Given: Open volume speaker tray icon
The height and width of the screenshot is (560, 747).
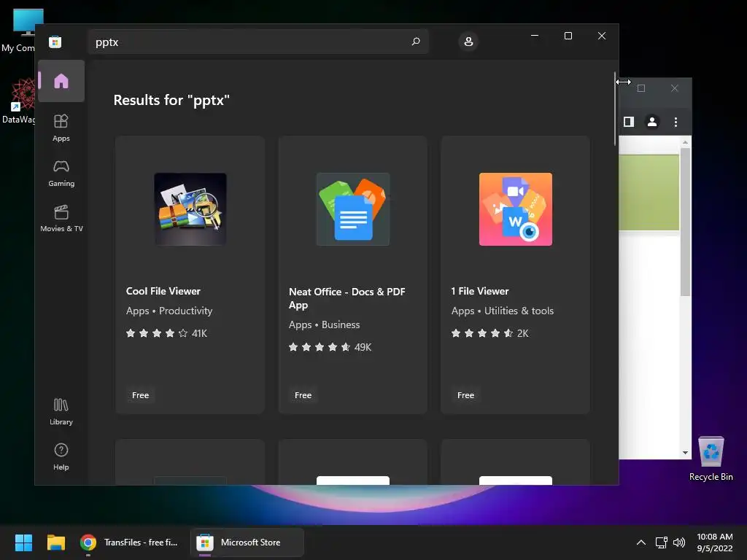Looking at the screenshot, I should click(x=679, y=542).
